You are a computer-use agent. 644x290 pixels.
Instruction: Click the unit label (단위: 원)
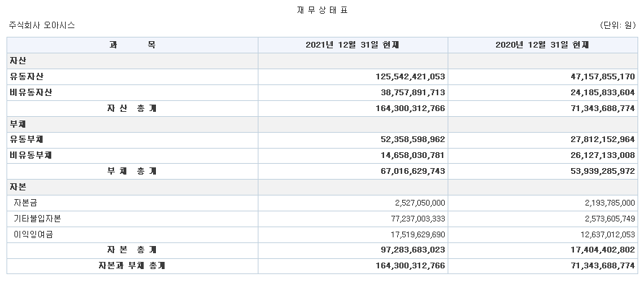(618, 25)
